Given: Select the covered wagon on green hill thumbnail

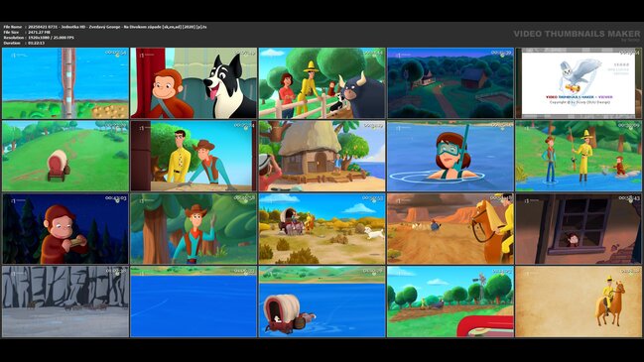Looking at the screenshot, I should click(x=65, y=156).
